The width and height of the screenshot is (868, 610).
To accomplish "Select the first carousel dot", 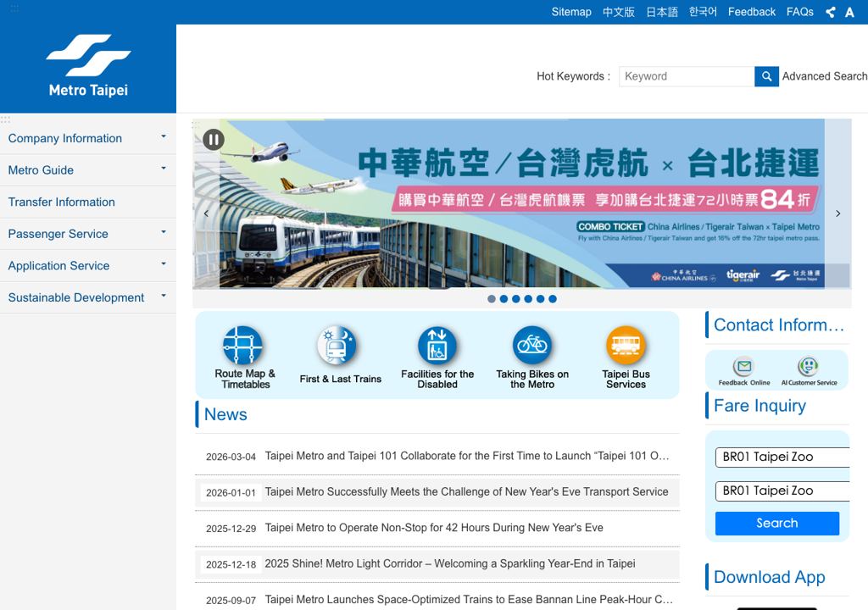I will (492, 299).
